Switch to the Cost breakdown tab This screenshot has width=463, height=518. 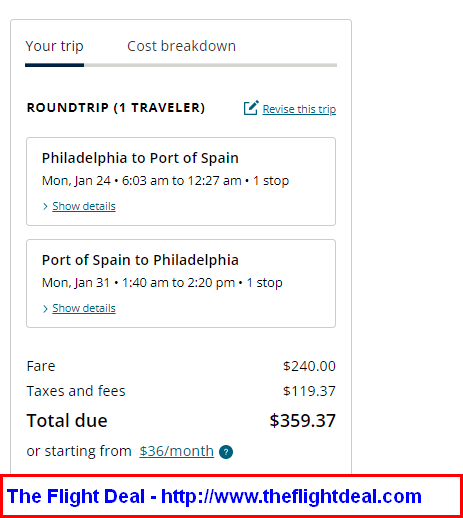tap(181, 46)
